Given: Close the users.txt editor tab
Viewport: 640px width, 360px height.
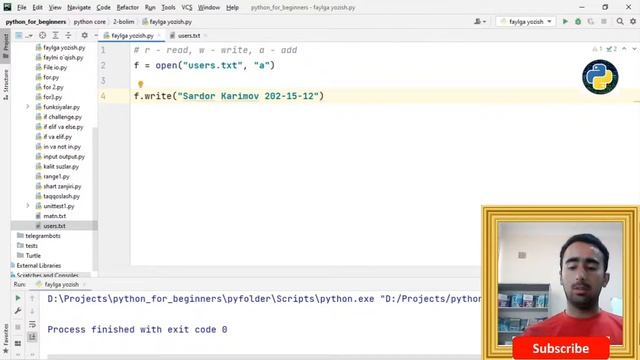Looking at the screenshot, I should (205, 36).
